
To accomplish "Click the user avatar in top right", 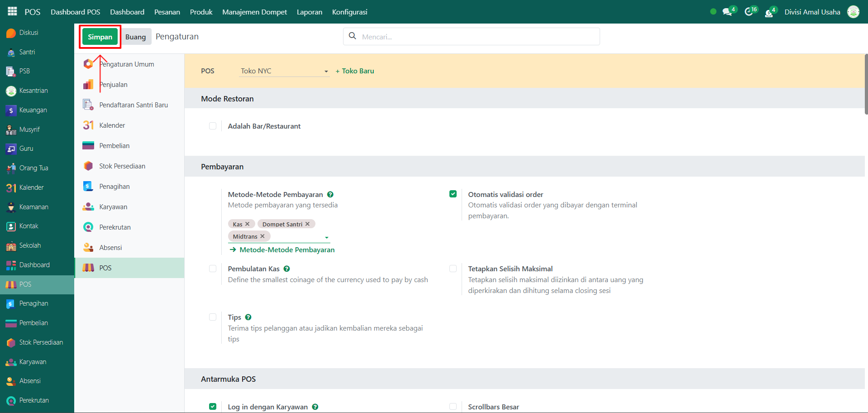I will click(853, 12).
